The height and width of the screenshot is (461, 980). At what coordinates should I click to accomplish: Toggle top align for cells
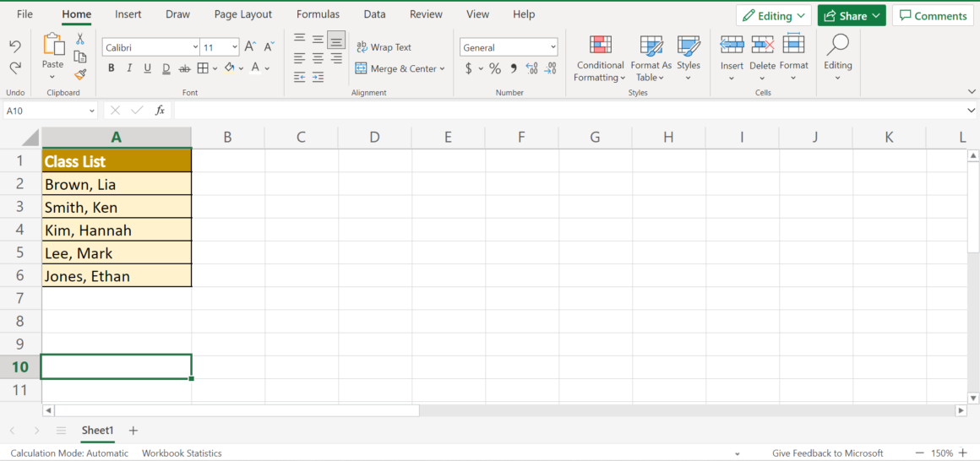299,39
